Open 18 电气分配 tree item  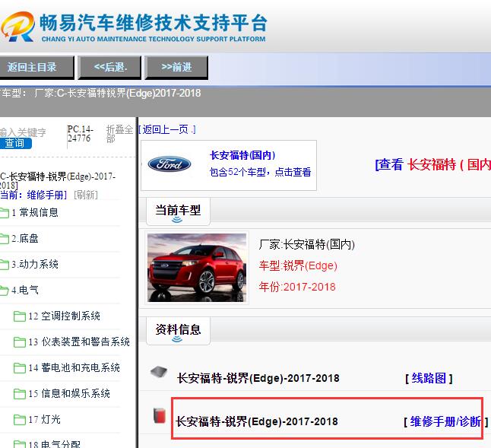(x=54, y=444)
